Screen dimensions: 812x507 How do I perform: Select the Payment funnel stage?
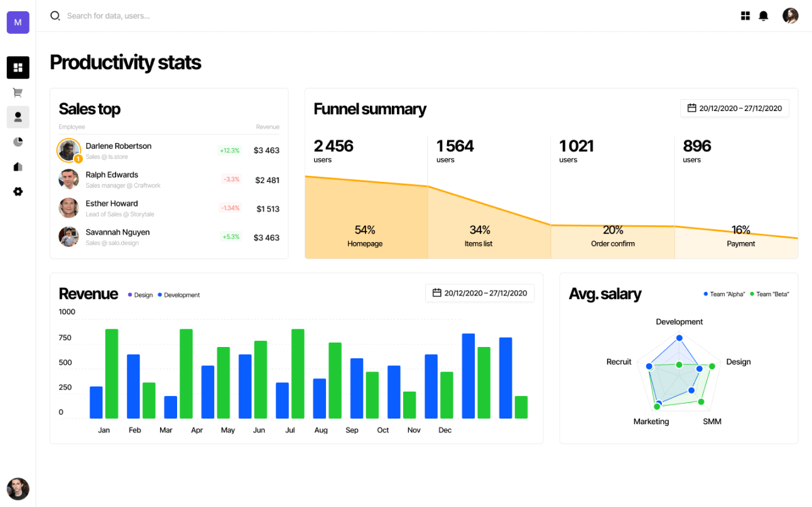pos(740,236)
